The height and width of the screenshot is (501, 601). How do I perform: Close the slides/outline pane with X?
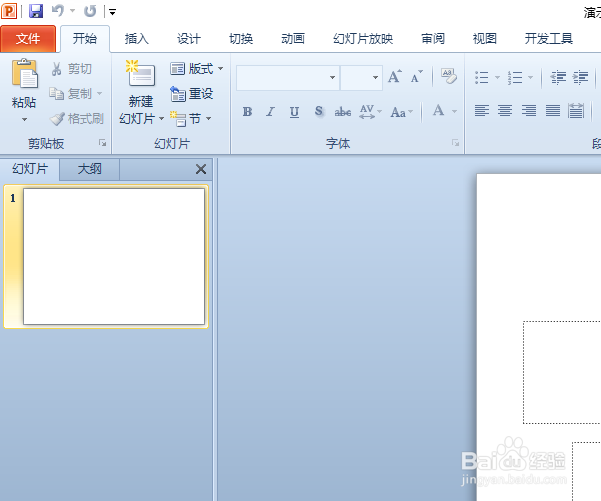pos(201,169)
